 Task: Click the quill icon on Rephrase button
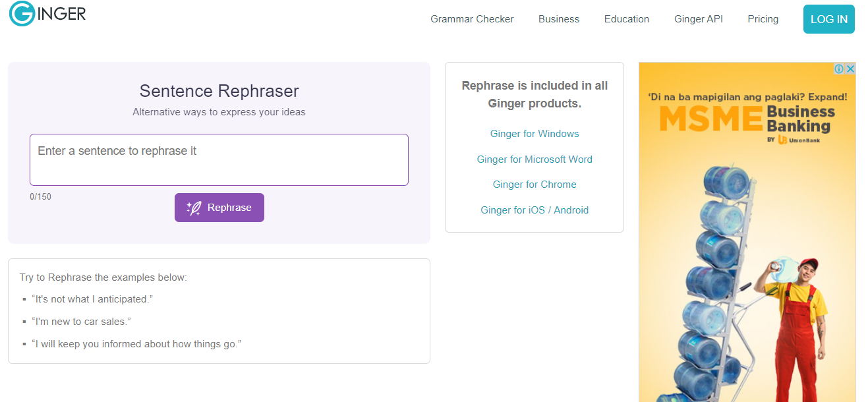pyautogui.click(x=194, y=208)
